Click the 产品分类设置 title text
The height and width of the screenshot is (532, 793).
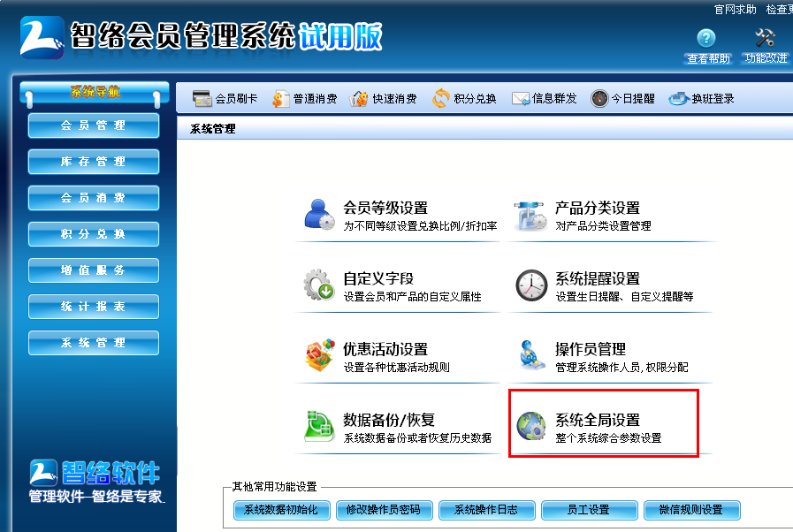pos(598,208)
